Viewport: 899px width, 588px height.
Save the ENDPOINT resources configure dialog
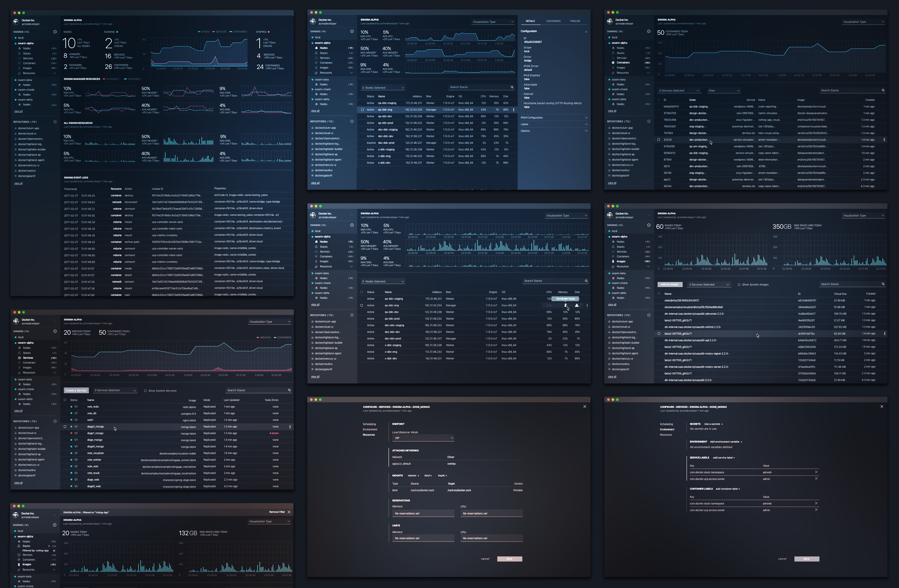tap(509, 559)
